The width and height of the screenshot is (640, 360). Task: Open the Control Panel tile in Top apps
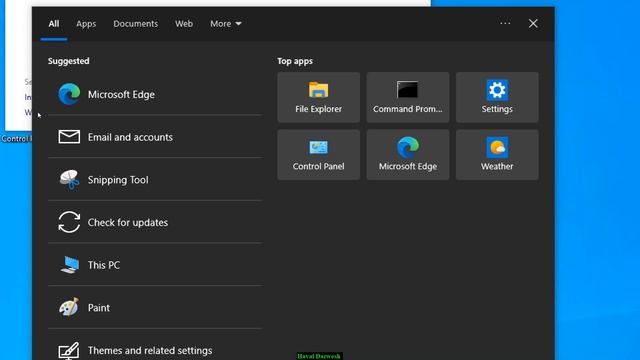point(318,155)
